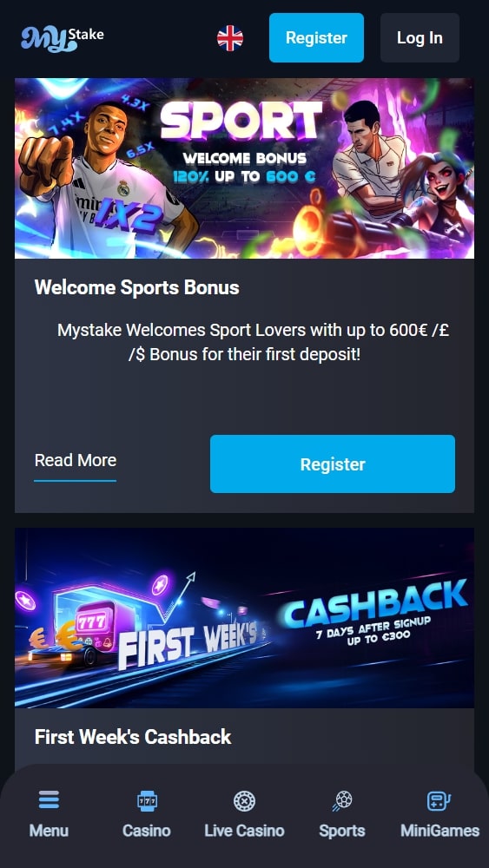The height and width of the screenshot is (868, 489).
Task: Tap the MiniGames gamepad icon
Action: pyautogui.click(x=439, y=801)
